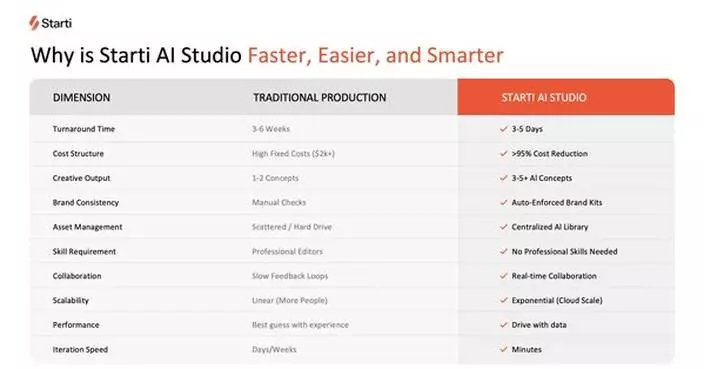Select the 'Brand Consistency' row label
The image size is (704, 369).
(86, 202)
